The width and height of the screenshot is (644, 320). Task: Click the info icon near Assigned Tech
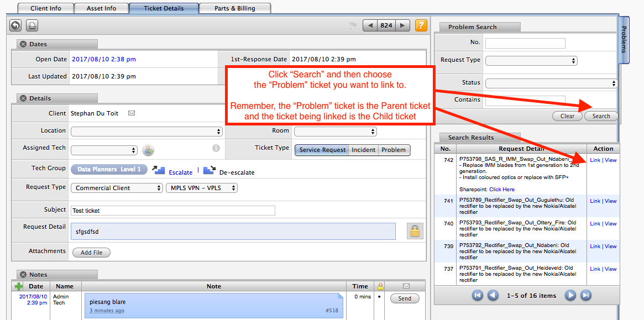[217, 148]
